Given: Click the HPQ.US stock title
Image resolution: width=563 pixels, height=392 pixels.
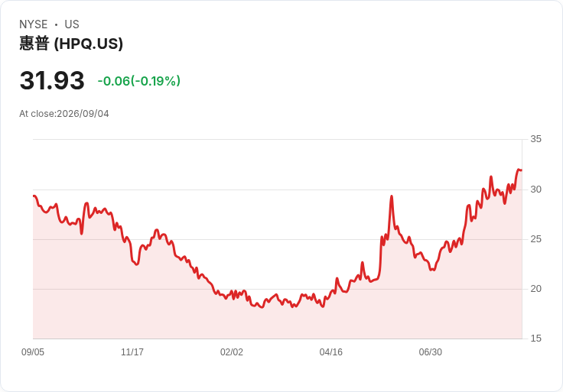Looking at the screenshot, I should click(x=71, y=44).
